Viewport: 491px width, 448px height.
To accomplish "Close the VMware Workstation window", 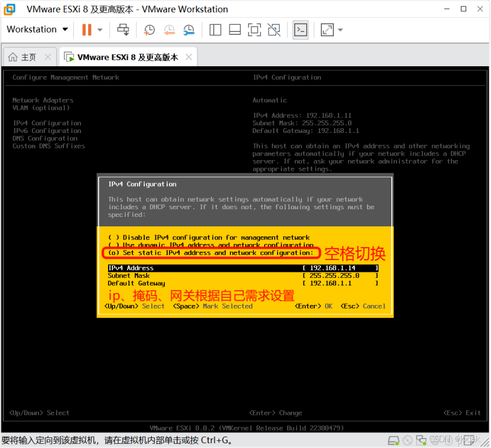I will [480, 9].
